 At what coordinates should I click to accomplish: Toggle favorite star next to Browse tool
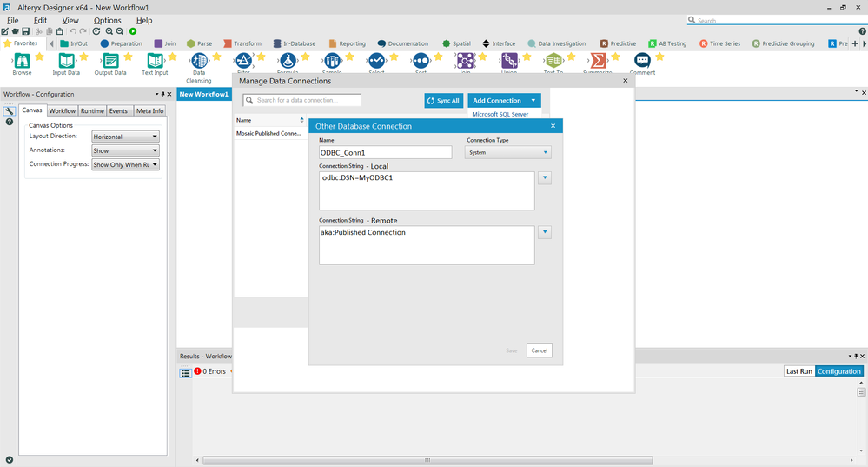[39, 57]
